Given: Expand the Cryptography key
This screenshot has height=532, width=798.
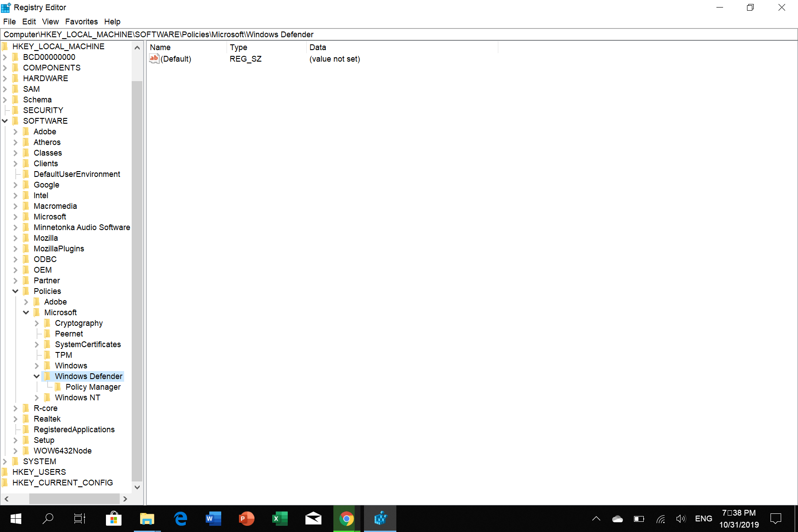Looking at the screenshot, I should click(x=37, y=323).
